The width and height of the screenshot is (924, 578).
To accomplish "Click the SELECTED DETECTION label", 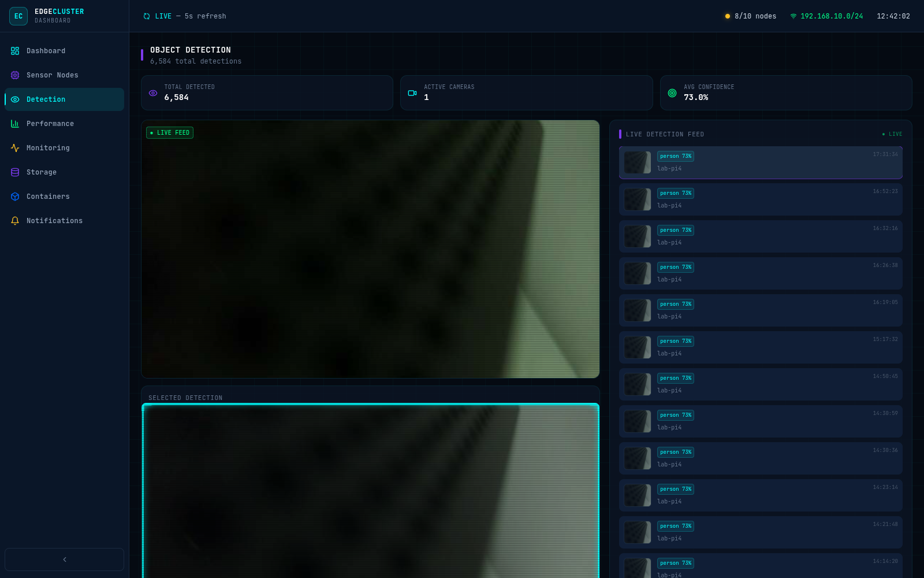I will click(185, 398).
